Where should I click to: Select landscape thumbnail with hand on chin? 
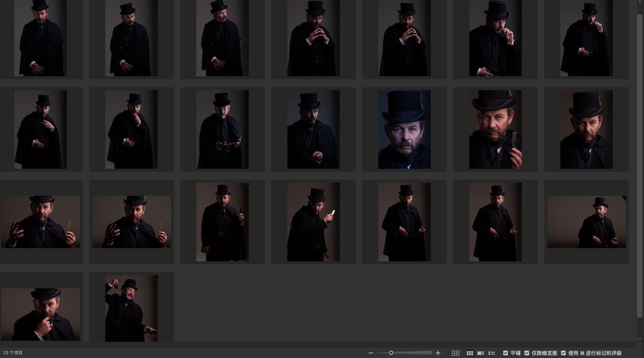tap(40, 314)
